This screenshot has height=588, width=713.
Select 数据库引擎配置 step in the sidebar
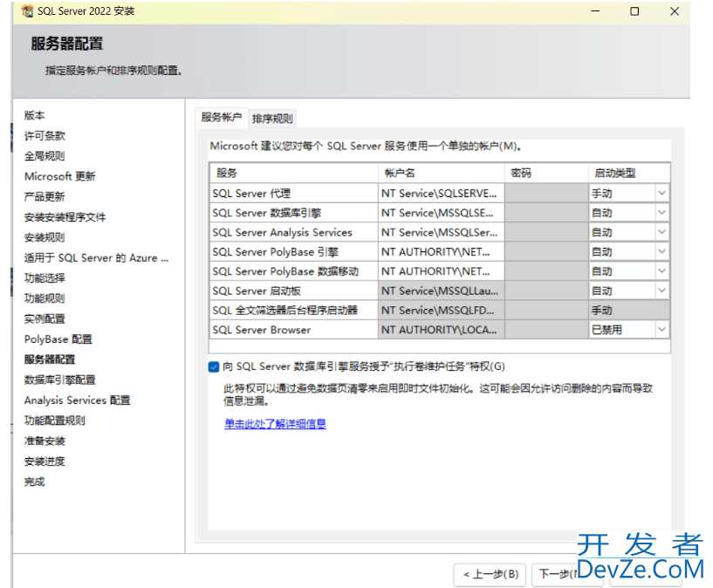(60, 379)
